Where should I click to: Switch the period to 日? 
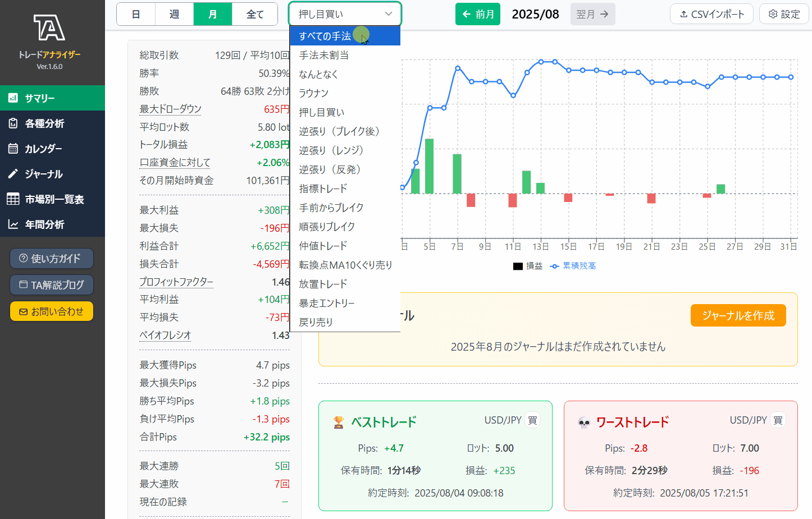[136, 14]
